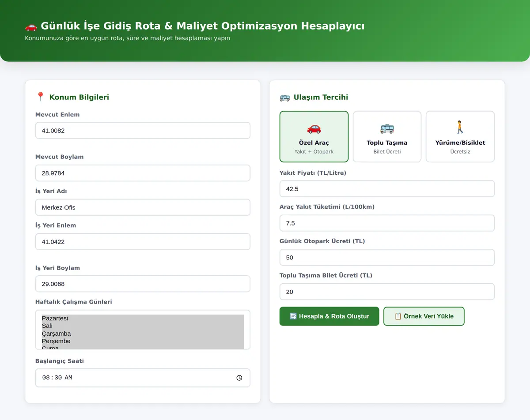Focus the Mevcut Boylam field
Image resolution: width=530 pixels, height=420 pixels.
click(x=143, y=173)
